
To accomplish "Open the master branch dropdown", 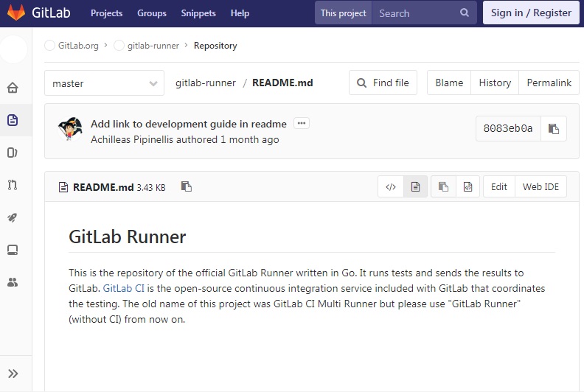I will pyautogui.click(x=104, y=83).
